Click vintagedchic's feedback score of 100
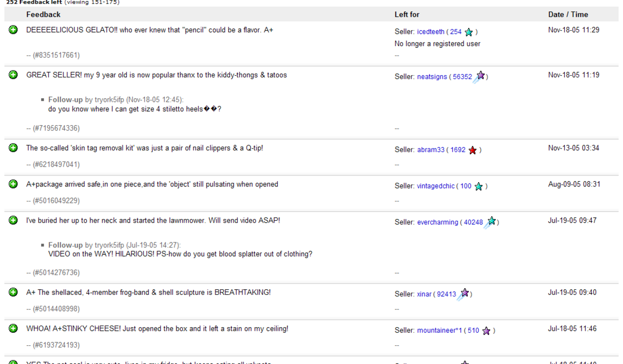This screenshot has height=364, width=623. coord(466,186)
